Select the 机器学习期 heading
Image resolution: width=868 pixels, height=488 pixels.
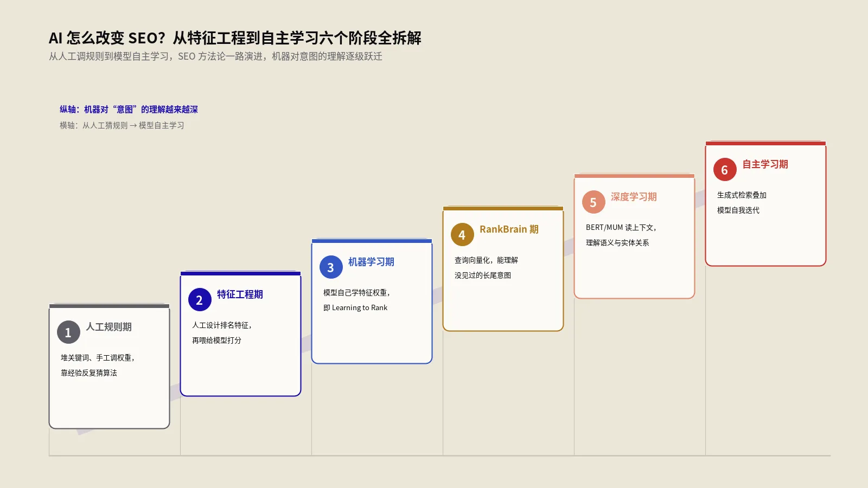click(371, 262)
